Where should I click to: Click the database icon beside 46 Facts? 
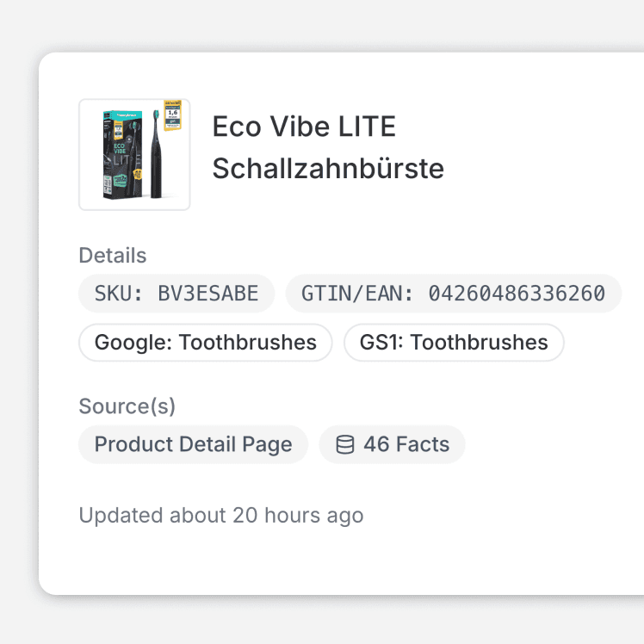(x=345, y=444)
